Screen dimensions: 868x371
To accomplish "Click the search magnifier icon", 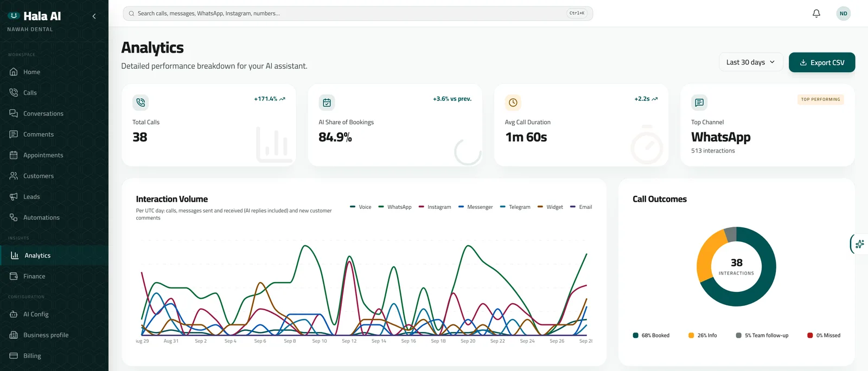I will pyautogui.click(x=131, y=14).
